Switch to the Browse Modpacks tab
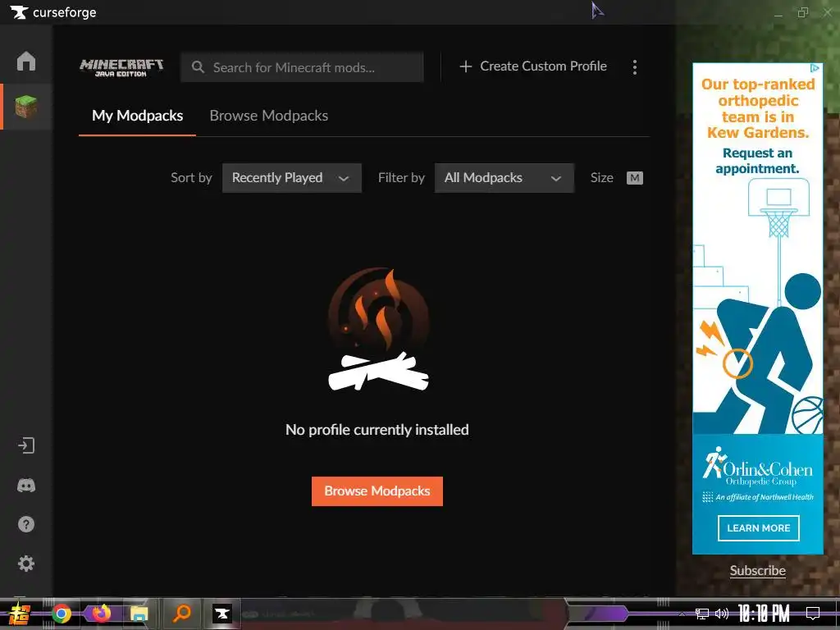 [268, 116]
